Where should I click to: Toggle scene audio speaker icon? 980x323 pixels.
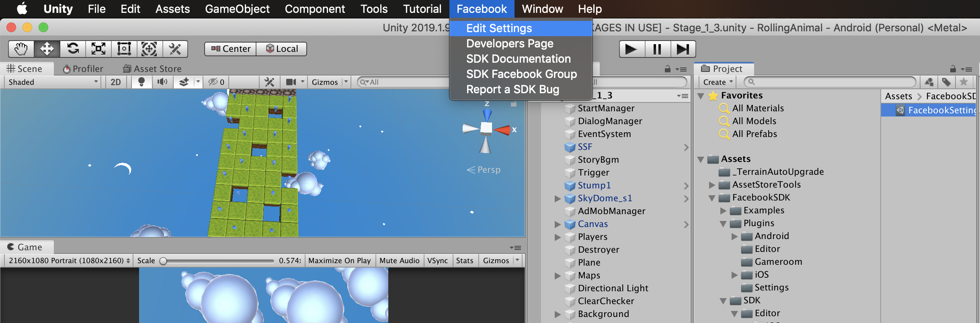162,82
